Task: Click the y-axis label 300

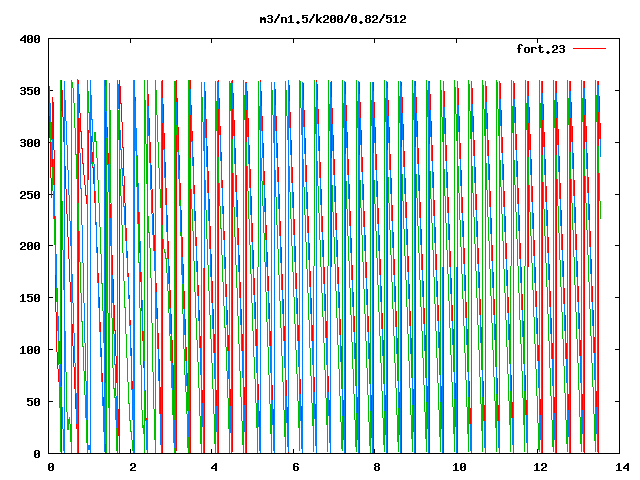Action: click(x=30, y=143)
